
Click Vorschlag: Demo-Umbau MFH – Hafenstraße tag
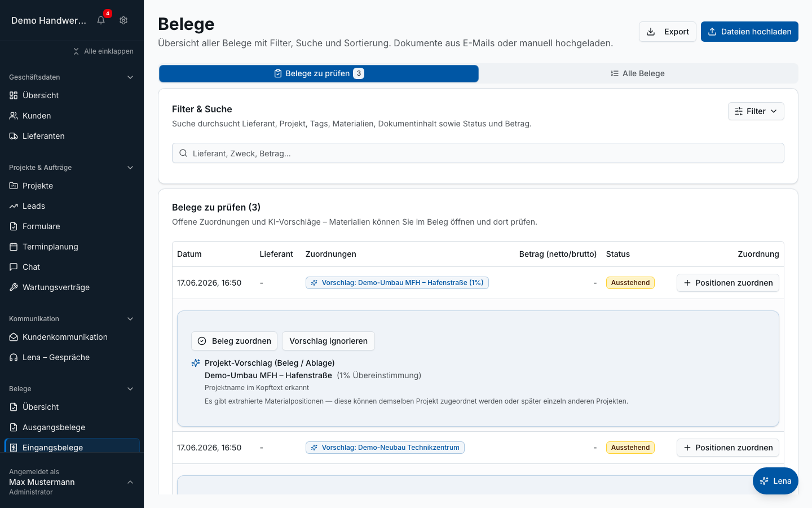tap(397, 283)
